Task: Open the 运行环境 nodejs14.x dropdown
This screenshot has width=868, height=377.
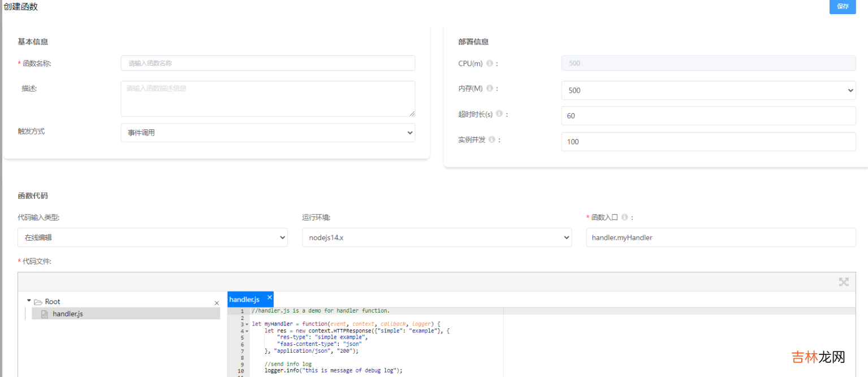Action: [x=437, y=238]
